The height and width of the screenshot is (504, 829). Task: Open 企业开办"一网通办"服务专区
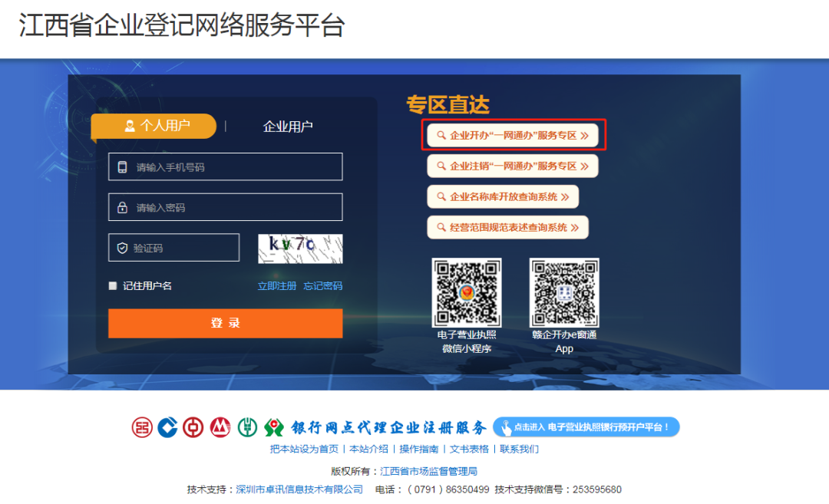[513, 135]
